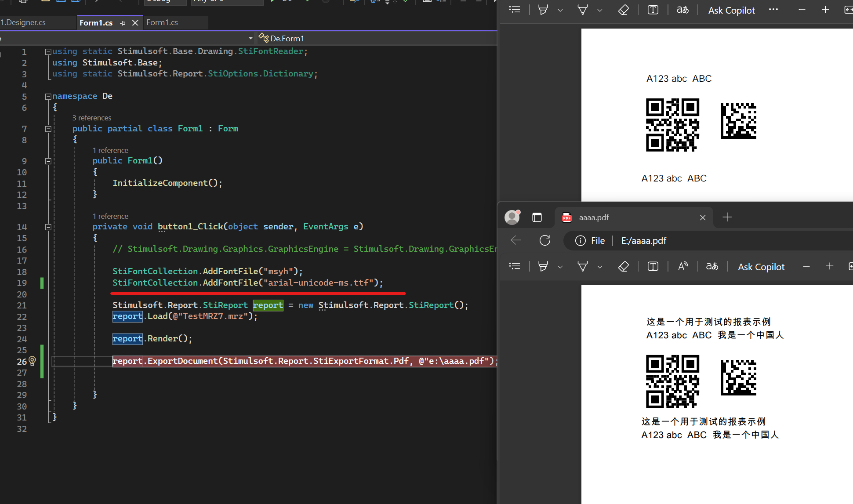
Task: Open new browser tab with plus
Action: (x=727, y=217)
